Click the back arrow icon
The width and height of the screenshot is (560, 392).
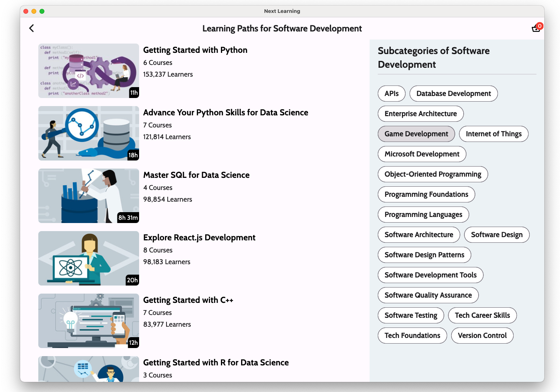coord(31,28)
